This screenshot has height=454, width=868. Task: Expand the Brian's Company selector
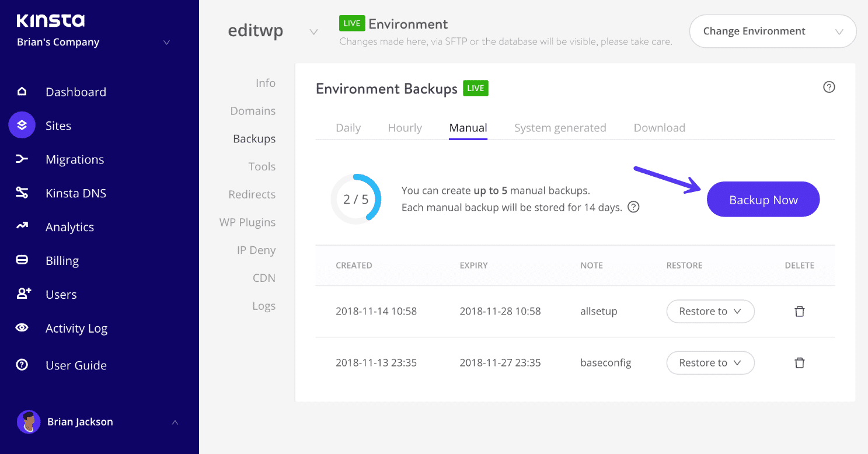[166, 42]
